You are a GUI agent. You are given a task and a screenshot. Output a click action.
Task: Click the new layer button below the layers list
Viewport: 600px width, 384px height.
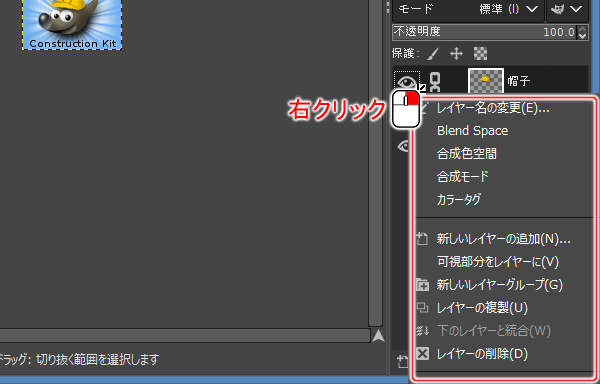[402, 361]
